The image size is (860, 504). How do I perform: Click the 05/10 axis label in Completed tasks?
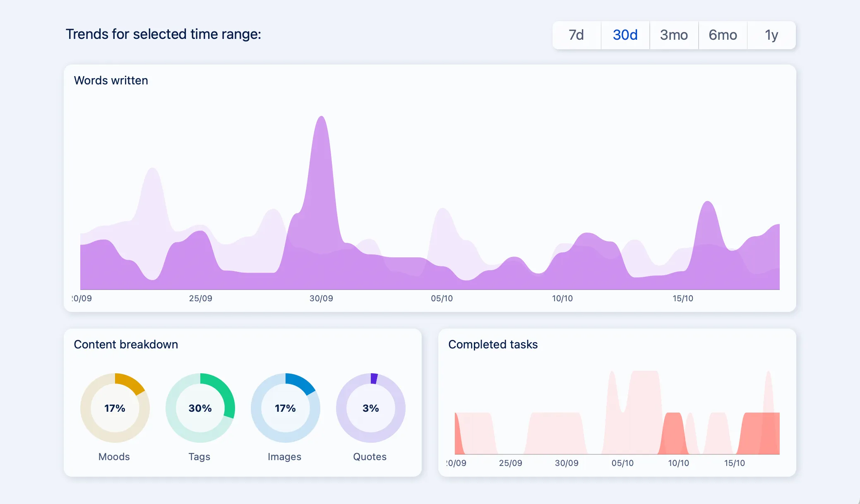623,463
